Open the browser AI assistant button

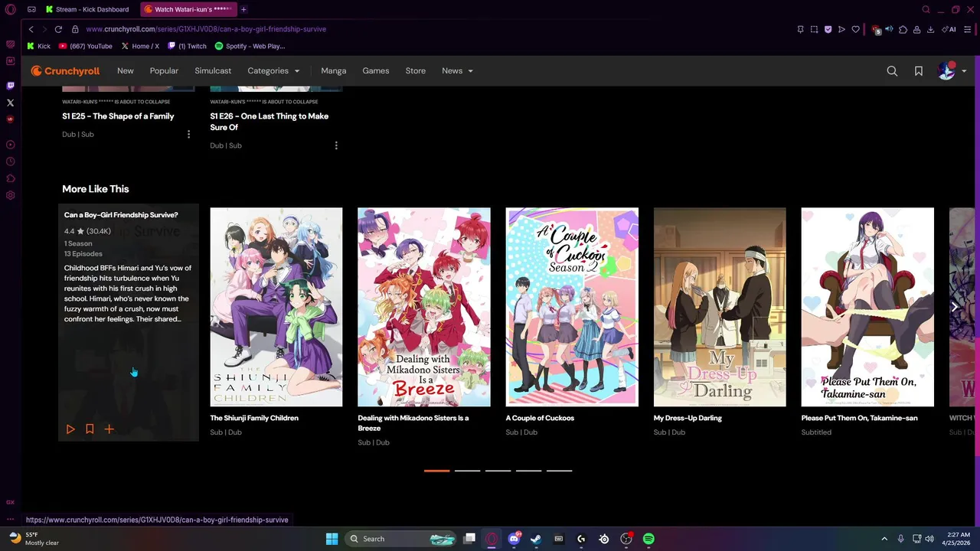click(949, 29)
